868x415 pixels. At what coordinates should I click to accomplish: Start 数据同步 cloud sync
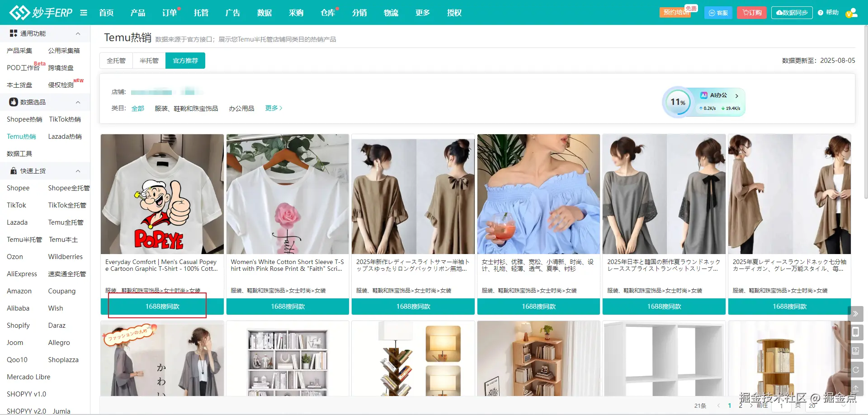(792, 13)
